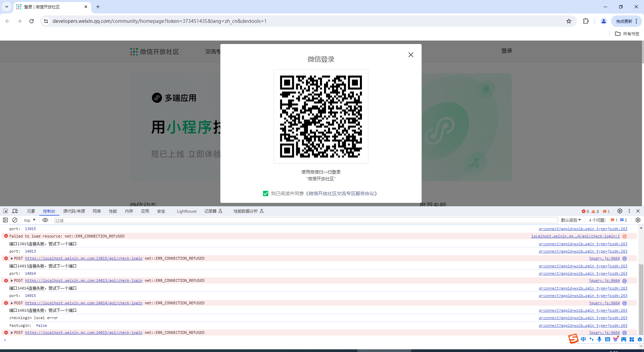Image resolution: width=644 pixels, height=352 pixels.
Task: Click the address bar URL
Action: [160, 21]
